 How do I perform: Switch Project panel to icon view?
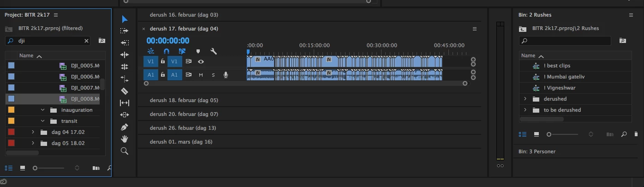click(x=22, y=168)
